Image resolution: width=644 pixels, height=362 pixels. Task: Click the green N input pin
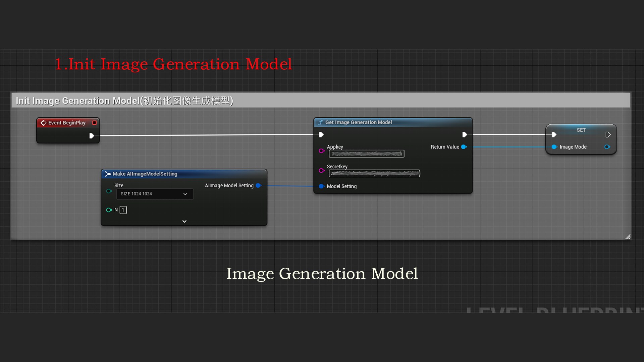tap(109, 210)
